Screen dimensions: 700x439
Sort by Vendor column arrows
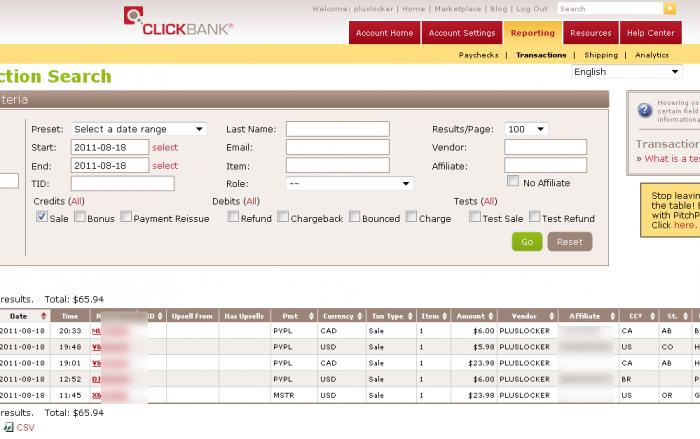(x=551, y=316)
